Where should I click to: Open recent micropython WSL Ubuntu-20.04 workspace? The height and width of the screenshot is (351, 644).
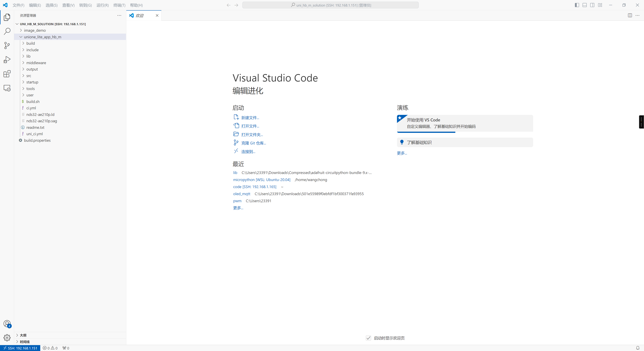262,180
